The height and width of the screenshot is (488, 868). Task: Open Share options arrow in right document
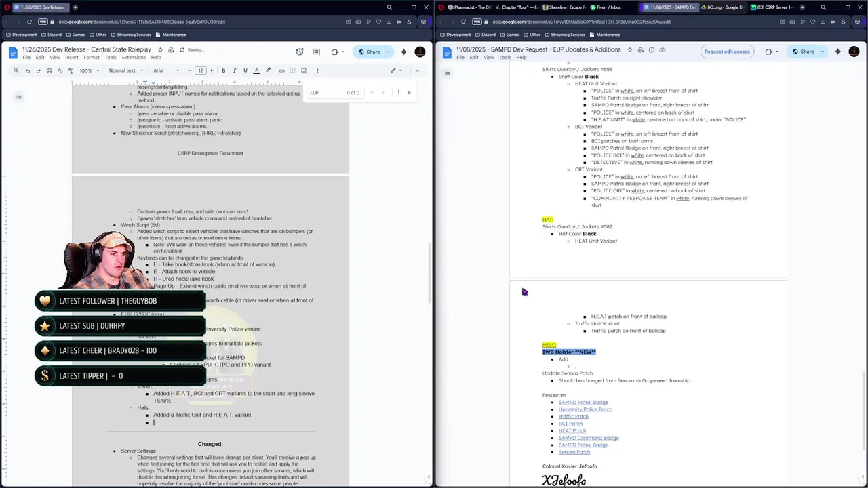[823, 52]
